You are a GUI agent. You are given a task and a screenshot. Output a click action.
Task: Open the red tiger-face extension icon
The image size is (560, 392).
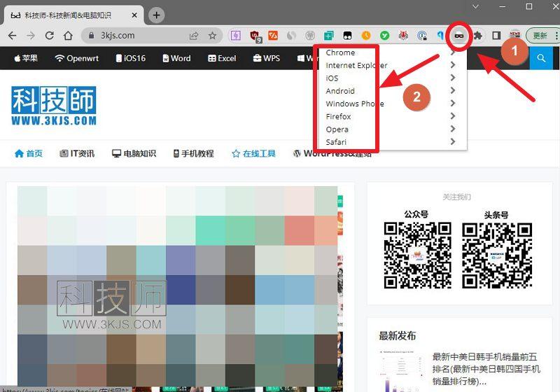tap(403, 35)
